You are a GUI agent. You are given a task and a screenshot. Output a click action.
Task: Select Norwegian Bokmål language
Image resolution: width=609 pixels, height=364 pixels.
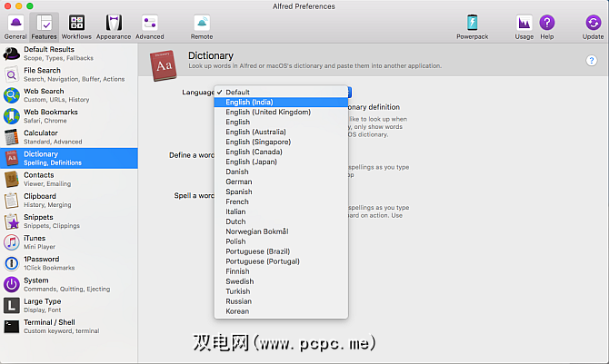281,231
